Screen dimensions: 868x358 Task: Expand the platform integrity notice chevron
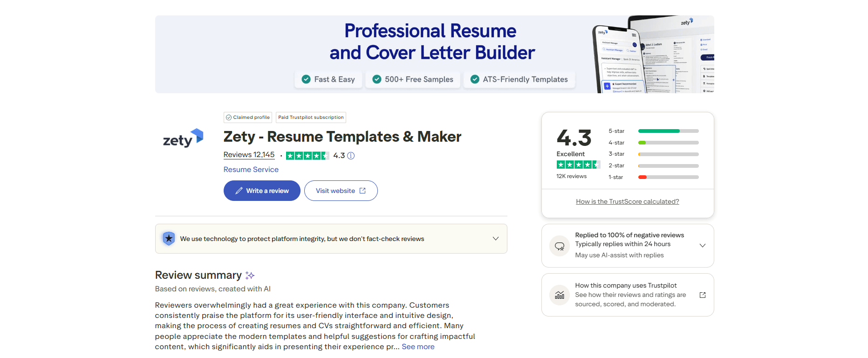[x=496, y=239]
